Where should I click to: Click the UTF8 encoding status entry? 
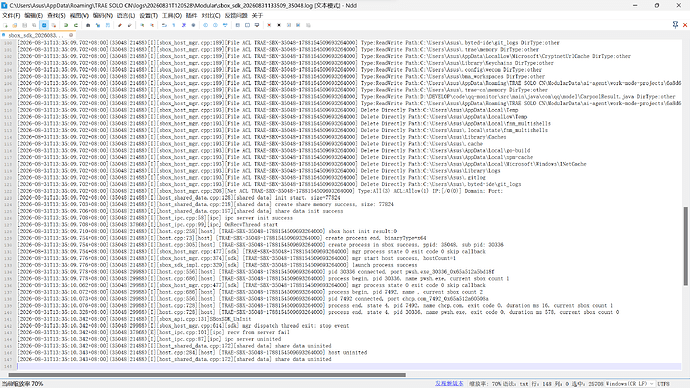[x=664, y=384]
